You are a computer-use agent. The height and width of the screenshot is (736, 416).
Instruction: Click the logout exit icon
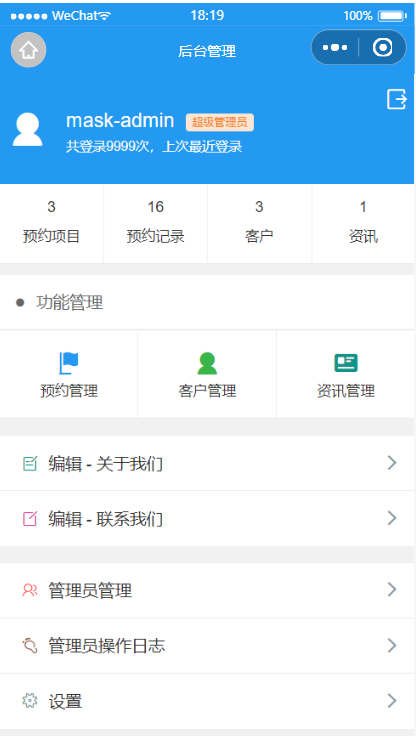click(x=397, y=100)
